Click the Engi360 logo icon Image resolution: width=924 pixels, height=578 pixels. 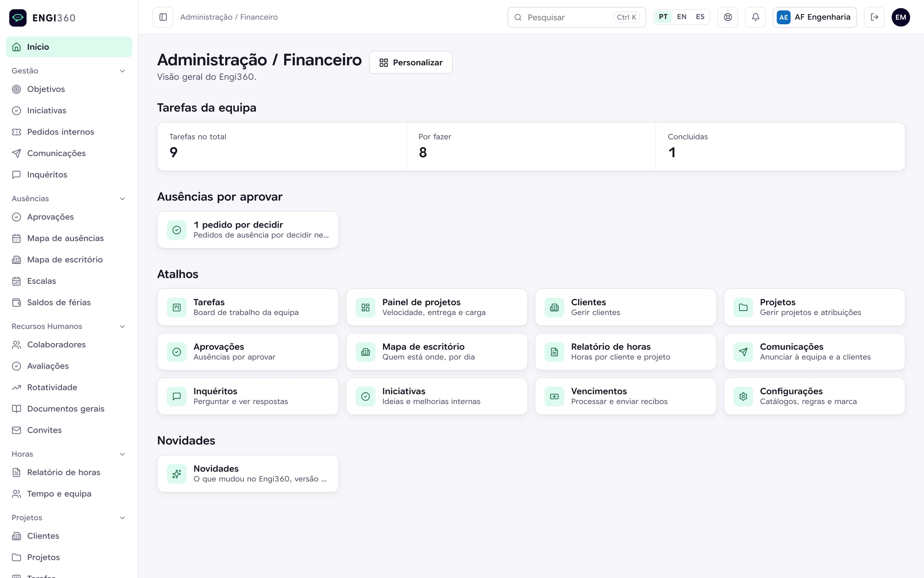(x=18, y=18)
